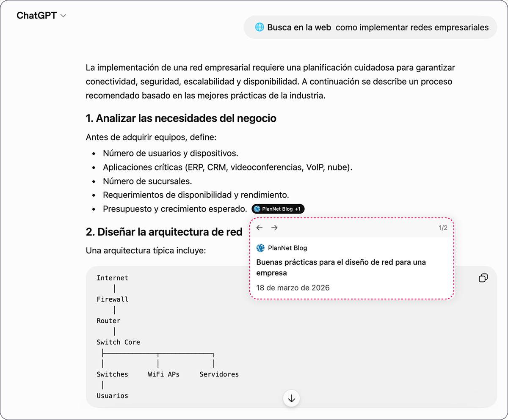Click the Busca en la web label
This screenshot has height=420, width=508.
[x=299, y=27]
